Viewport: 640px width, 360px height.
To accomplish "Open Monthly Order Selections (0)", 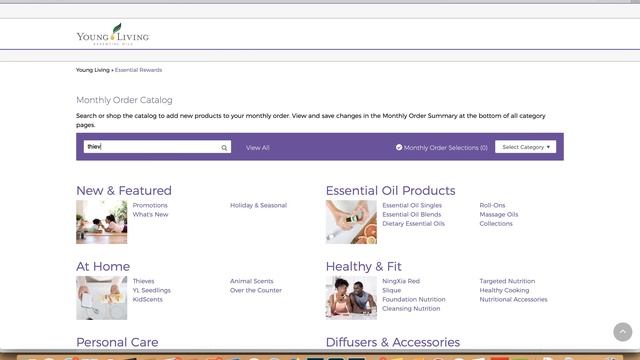I will (x=445, y=148).
